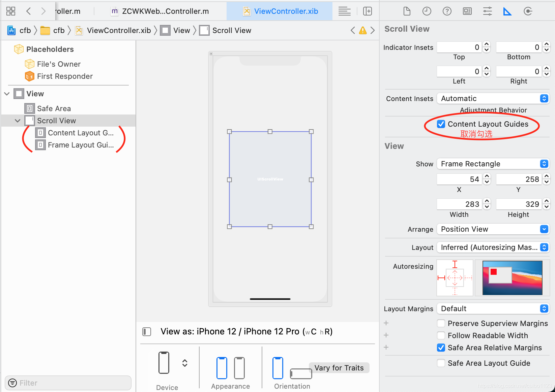Go forward with the right arrow
This screenshot has height=392, width=555.
(43, 11)
